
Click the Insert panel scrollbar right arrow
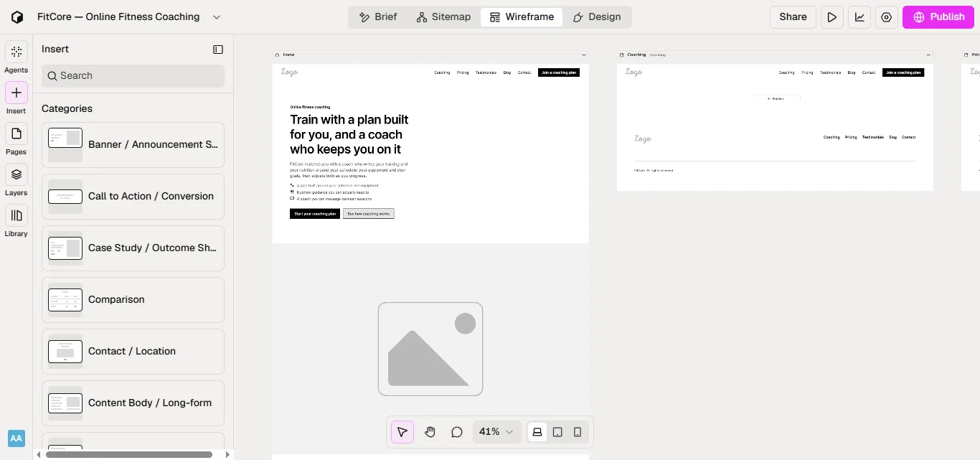(228, 454)
